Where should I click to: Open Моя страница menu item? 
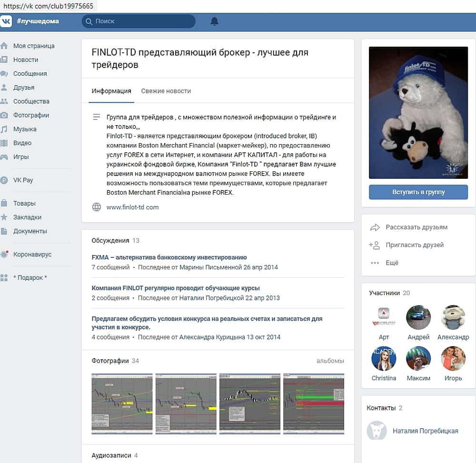pyautogui.click(x=34, y=46)
